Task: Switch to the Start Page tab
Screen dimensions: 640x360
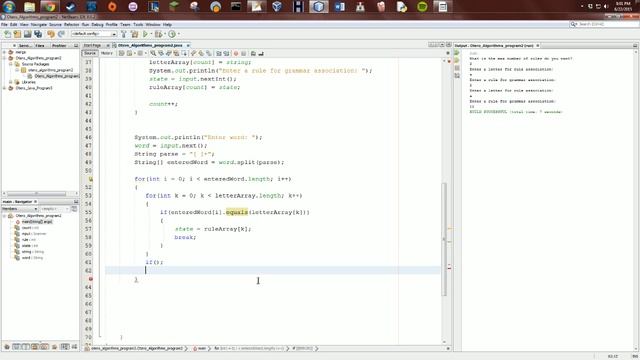Action: point(93,45)
